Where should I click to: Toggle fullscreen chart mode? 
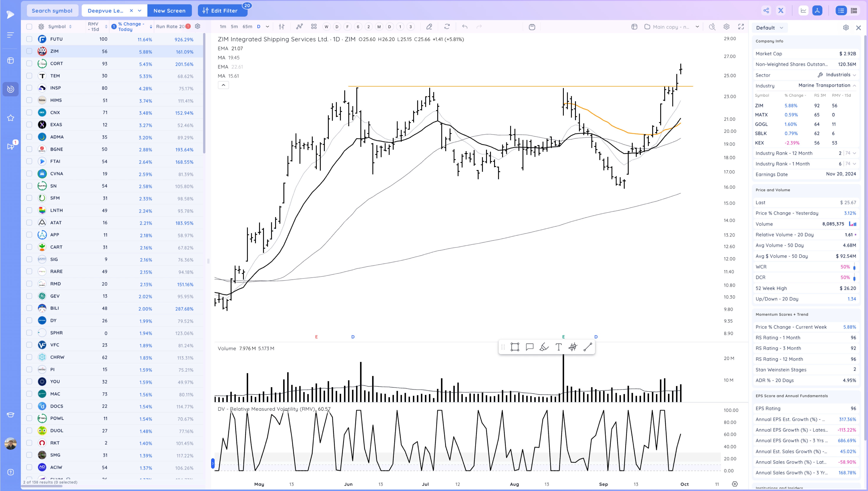[x=741, y=27]
